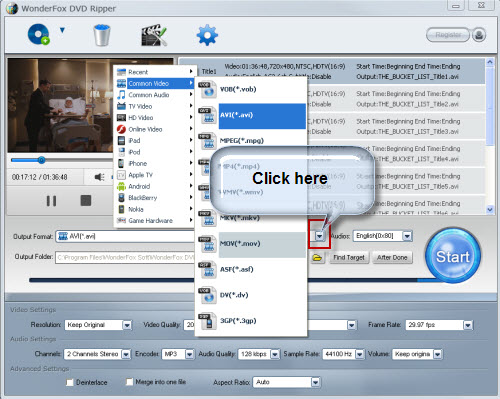Click the VOB format file icon
This screenshot has height=399, width=500.
tap(207, 89)
